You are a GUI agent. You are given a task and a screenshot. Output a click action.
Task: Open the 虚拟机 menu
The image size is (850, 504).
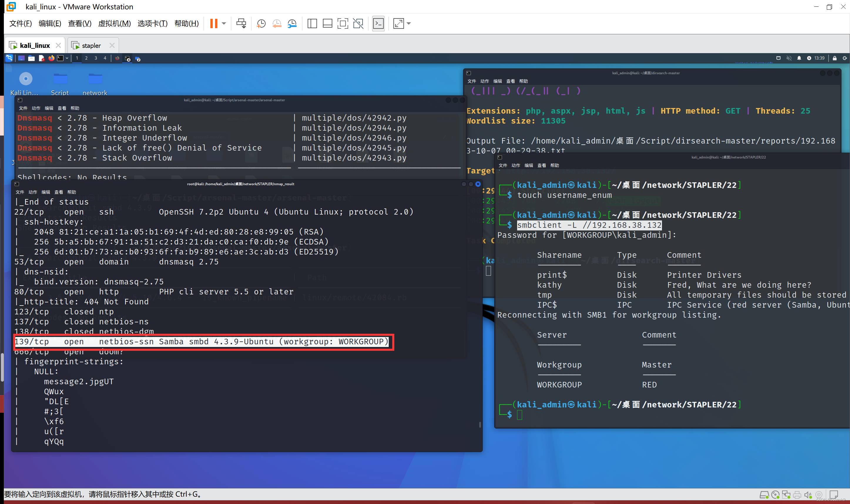point(114,23)
